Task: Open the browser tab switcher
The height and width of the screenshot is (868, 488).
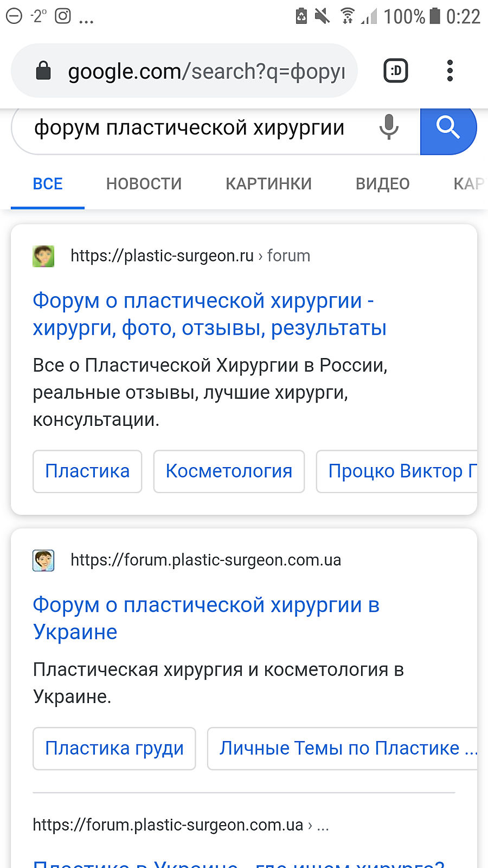Action: 396,71
